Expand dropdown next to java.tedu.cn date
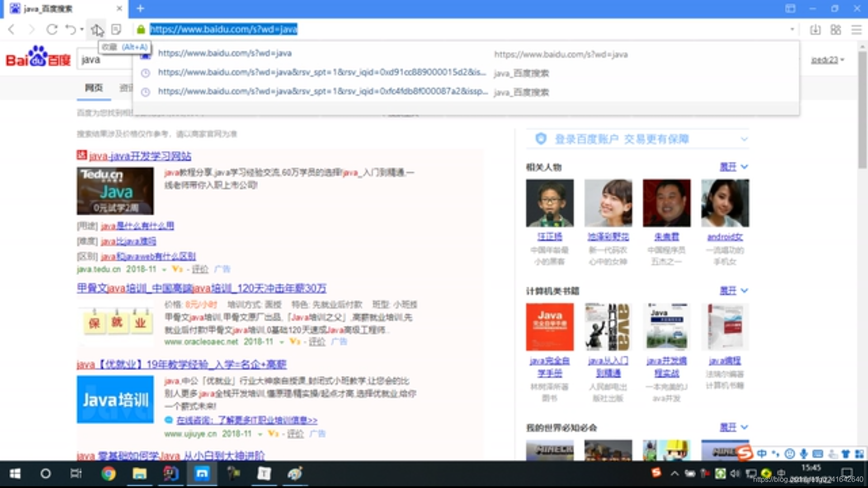The width and height of the screenshot is (868, 488). (x=164, y=270)
